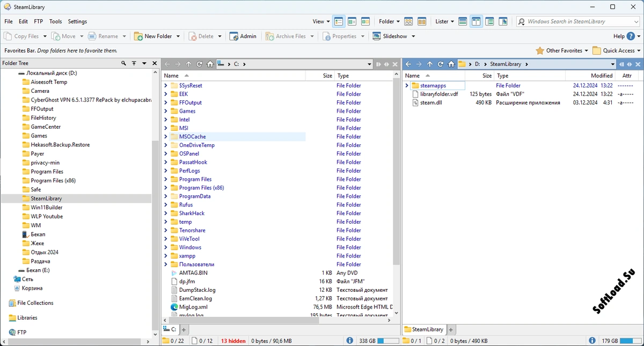Open the FTP menu
Image resolution: width=644 pixels, height=346 pixels.
[39, 21]
